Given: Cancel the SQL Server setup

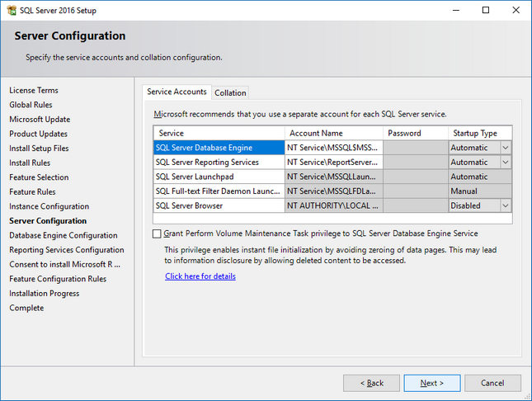Looking at the screenshot, I should click(492, 383).
